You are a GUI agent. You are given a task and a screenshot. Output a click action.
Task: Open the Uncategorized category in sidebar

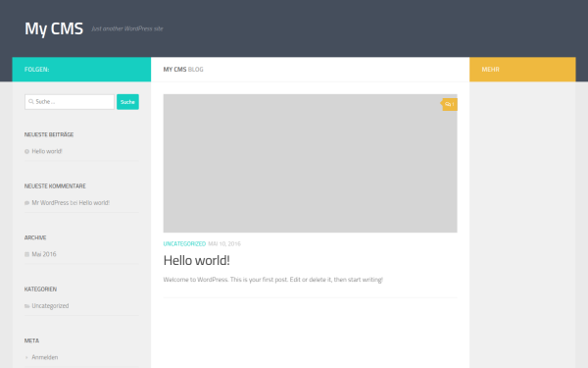pos(50,305)
